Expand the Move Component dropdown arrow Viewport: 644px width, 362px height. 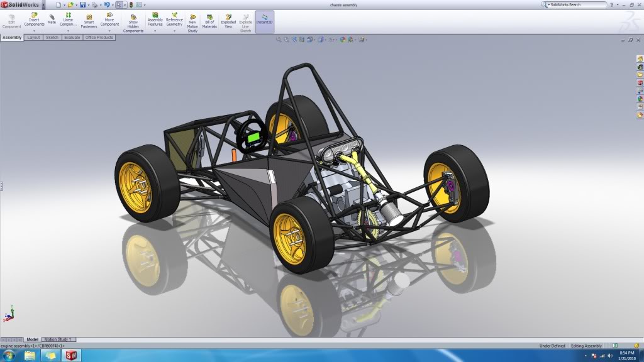pyautogui.click(x=109, y=31)
